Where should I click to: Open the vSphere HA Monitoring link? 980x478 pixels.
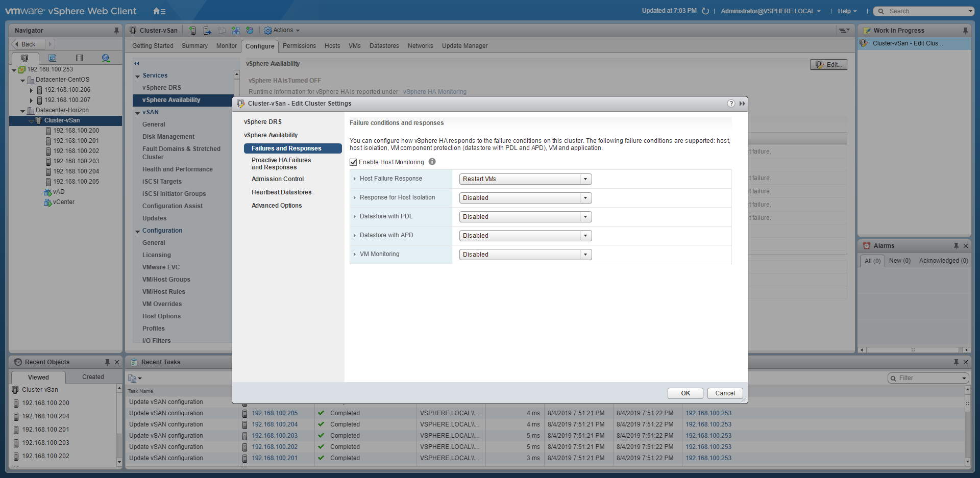coord(434,92)
